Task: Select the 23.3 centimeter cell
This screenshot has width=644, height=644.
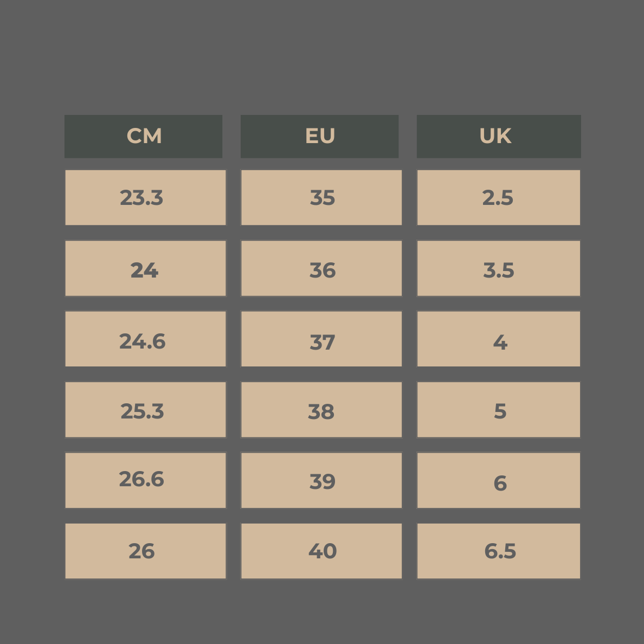Action: tap(145, 198)
